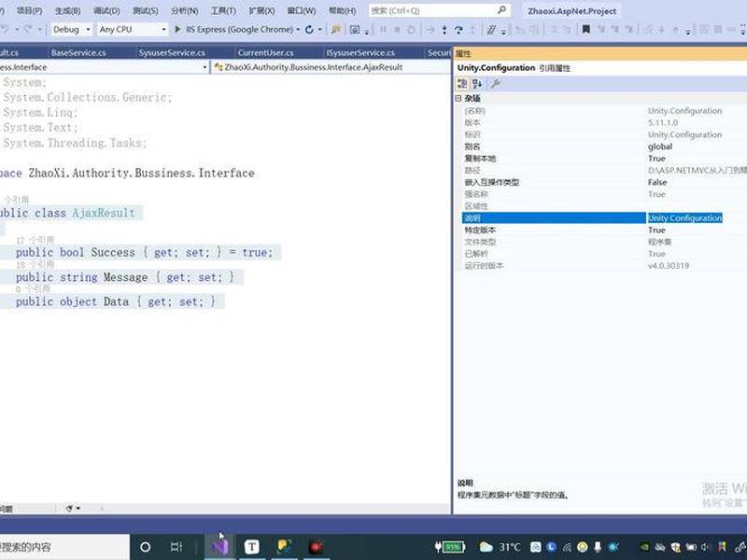
Task: Click the weather 31°C widget on the taskbar
Action: 500,547
